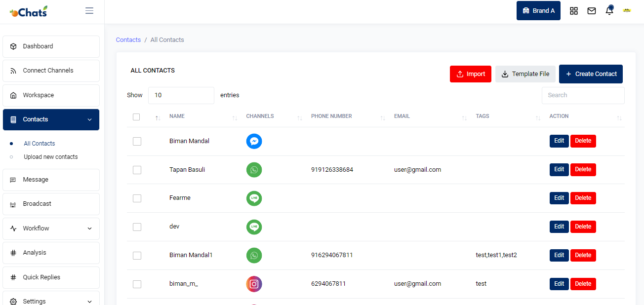This screenshot has width=644, height=305.
Task: Edit the Tapan Basuli contact
Action: pos(559,170)
